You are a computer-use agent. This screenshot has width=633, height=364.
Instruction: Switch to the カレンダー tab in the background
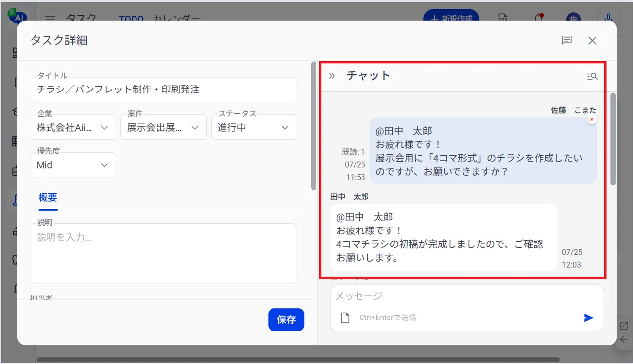(x=177, y=18)
